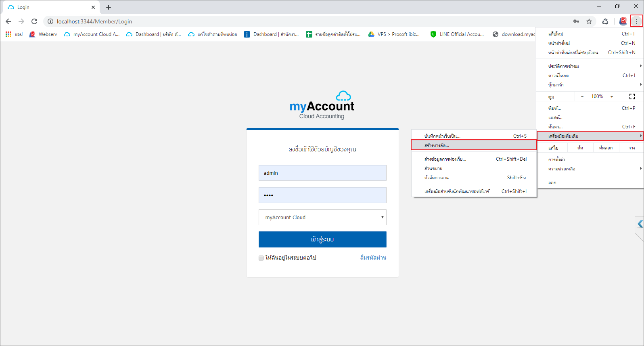Screen dimensions: 644x346
Task: Click คัดลอก (copy) in edit row
Action: [606, 148]
